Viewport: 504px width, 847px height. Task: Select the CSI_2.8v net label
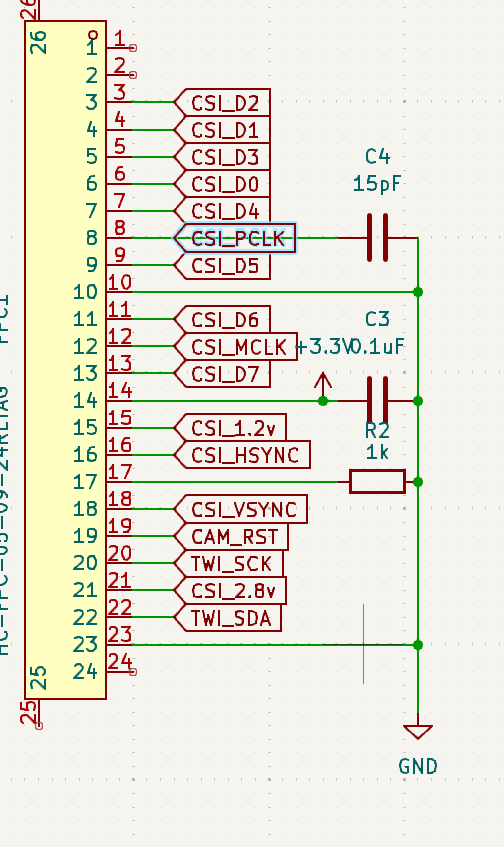pyautogui.click(x=231, y=590)
